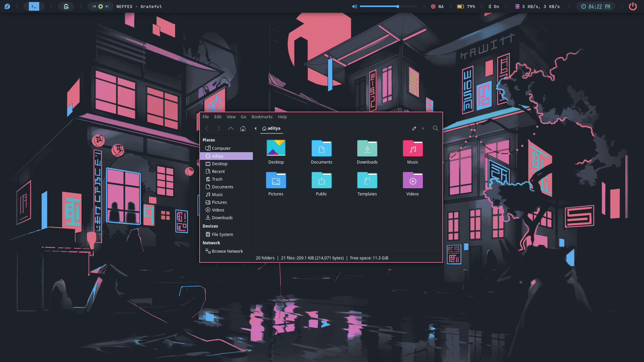Open the clipboard manager icon in the top bar

pos(66,6)
